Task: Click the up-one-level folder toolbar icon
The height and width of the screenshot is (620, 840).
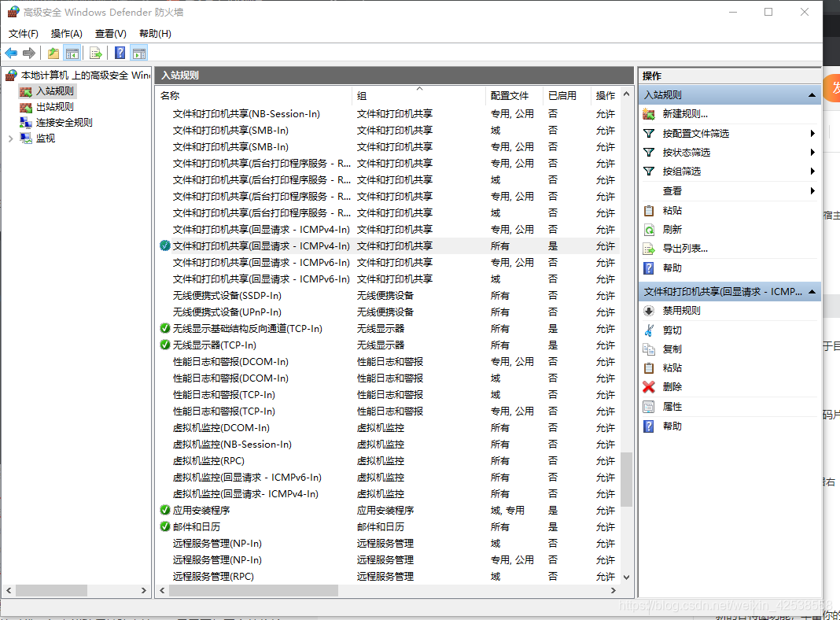Action: pos(53,53)
